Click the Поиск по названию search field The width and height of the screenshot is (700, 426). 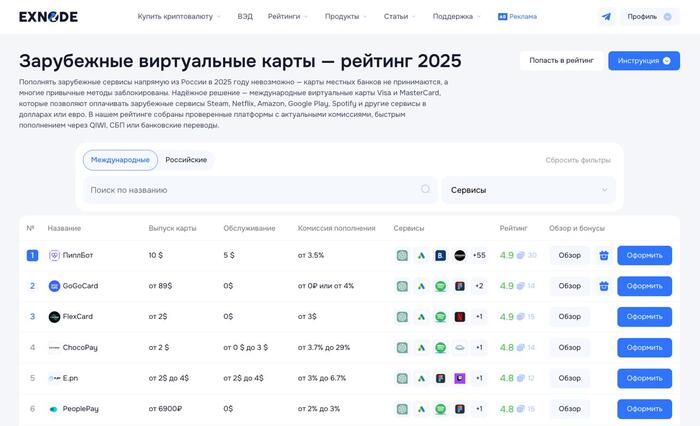click(x=259, y=189)
